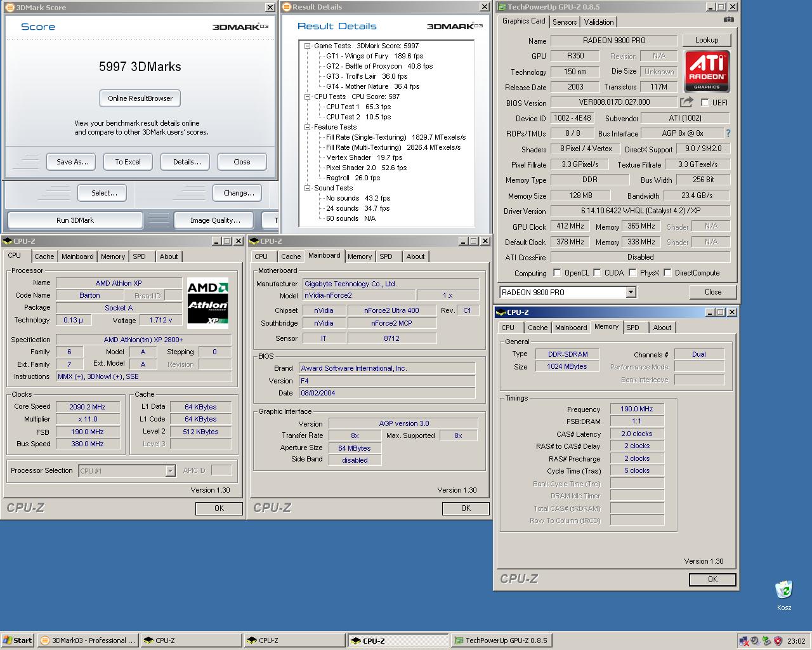The image size is (812, 650).
Task: Switch to 3DMark03 Professional taskbar item
Action: tap(88, 640)
